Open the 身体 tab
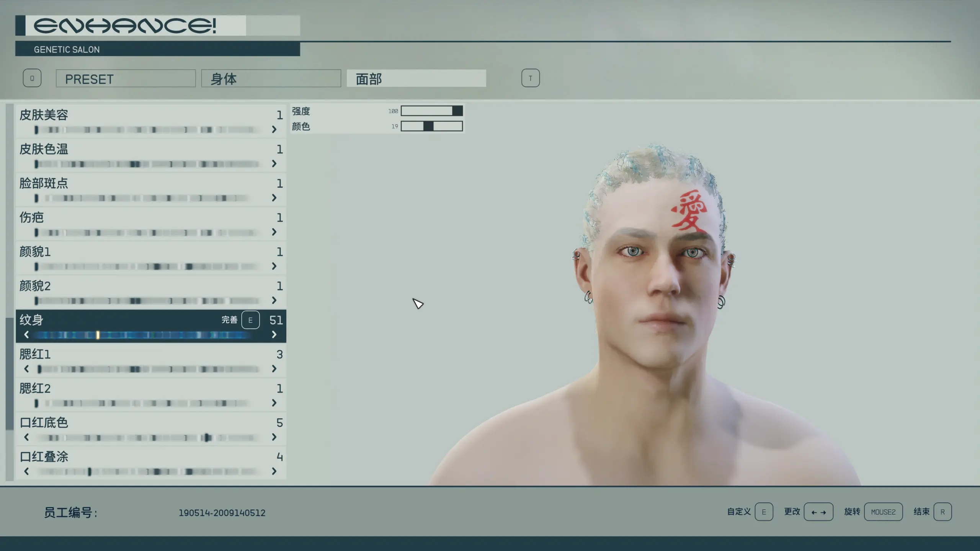The height and width of the screenshot is (551, 980). pos(271,78)
